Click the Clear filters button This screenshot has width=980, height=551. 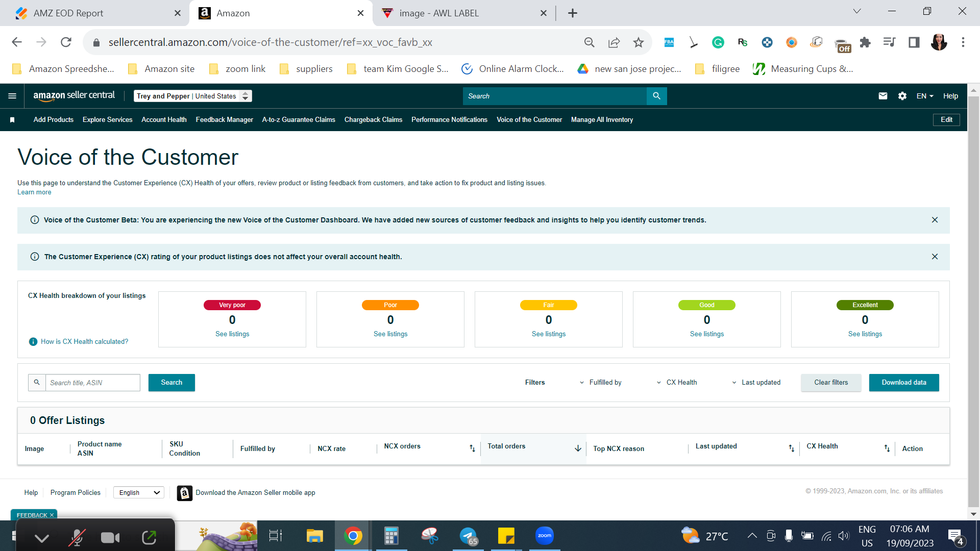831,383
